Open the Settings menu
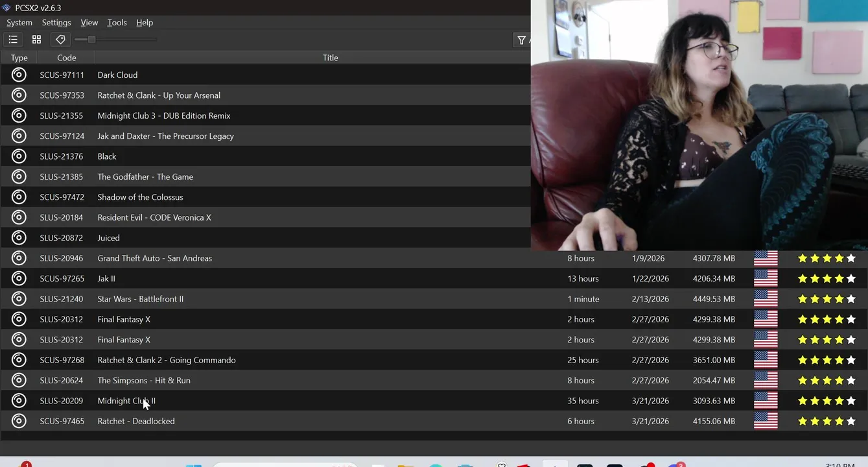Screen dimensions: 868x467 (56, 23)
